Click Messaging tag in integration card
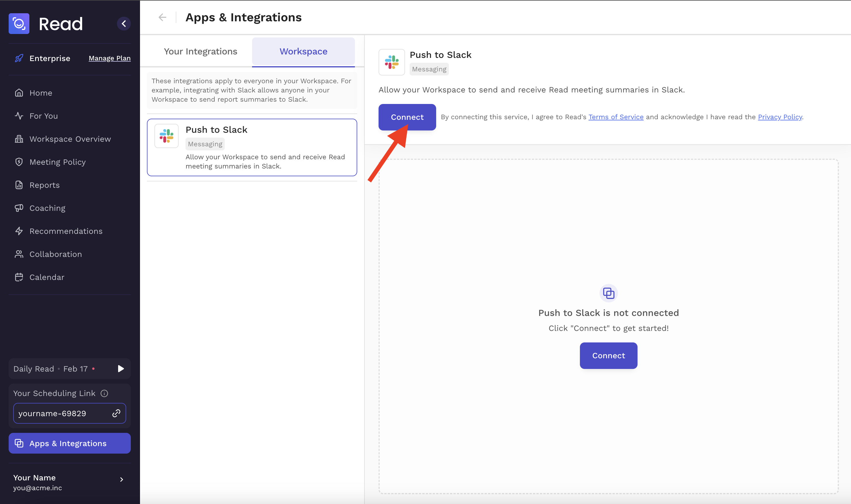 [205, 144]
